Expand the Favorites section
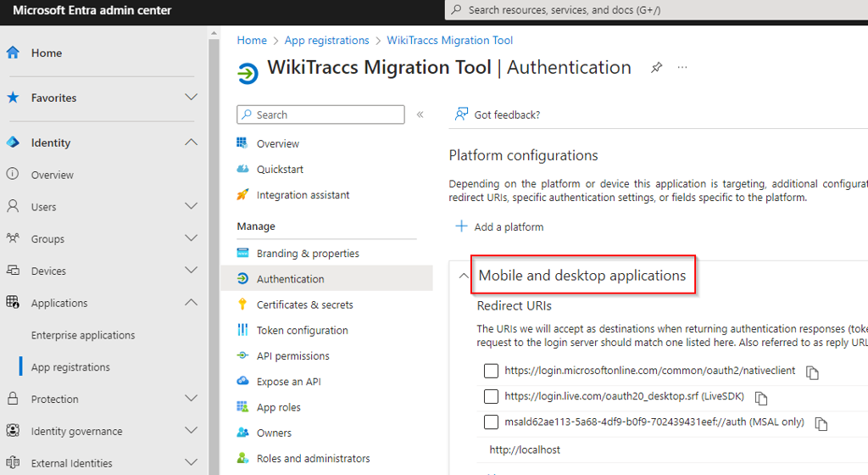This screenshot has height=475, width=868. [191, 97]
